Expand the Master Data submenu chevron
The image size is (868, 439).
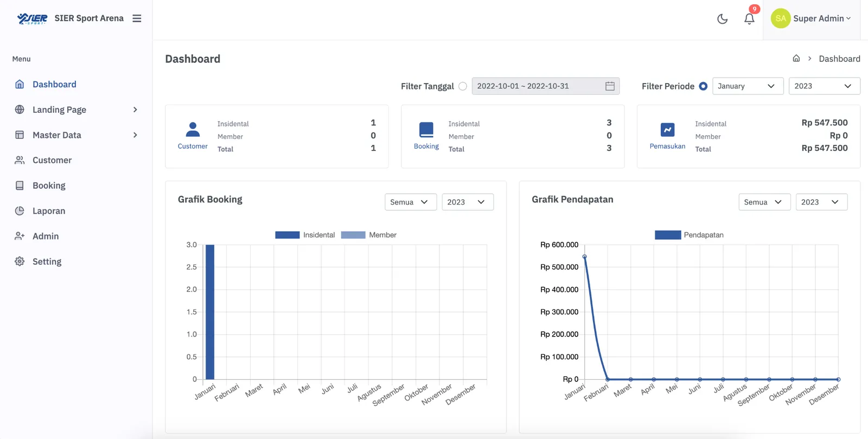(135, 135)
